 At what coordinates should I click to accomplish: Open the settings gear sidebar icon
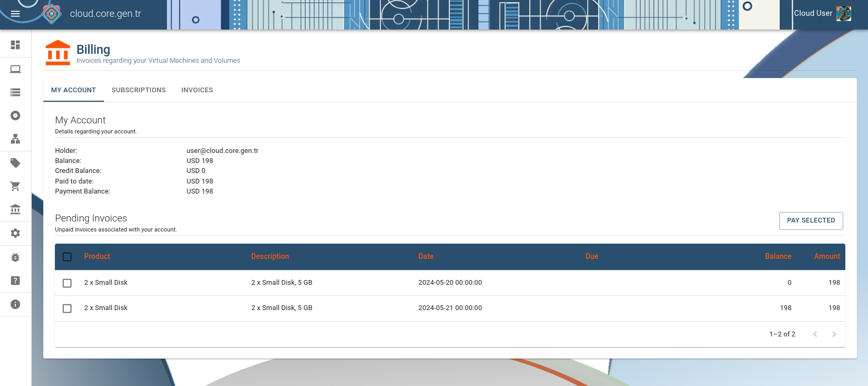click(x=15, y=233)
